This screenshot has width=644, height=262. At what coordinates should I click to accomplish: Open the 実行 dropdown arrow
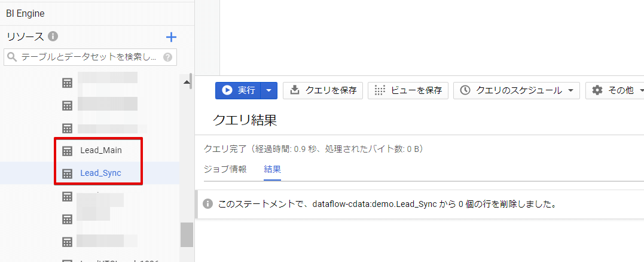click(x=269, y=90)
